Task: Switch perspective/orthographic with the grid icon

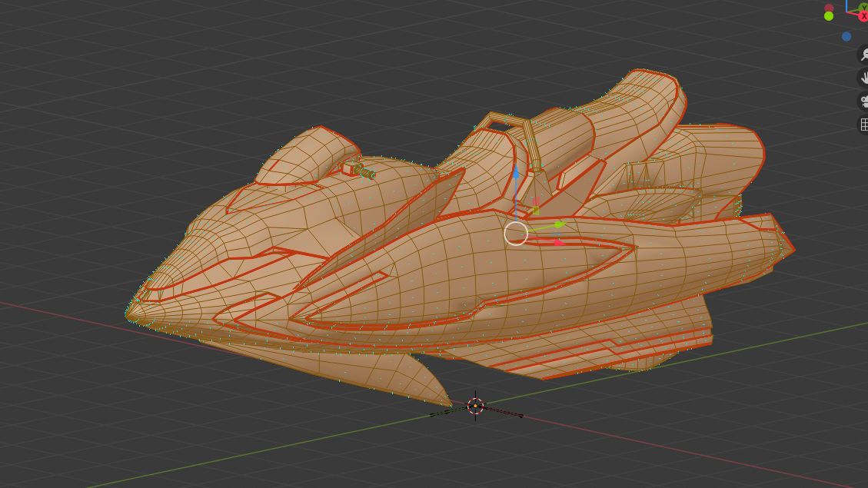Action: coord(863,124)
